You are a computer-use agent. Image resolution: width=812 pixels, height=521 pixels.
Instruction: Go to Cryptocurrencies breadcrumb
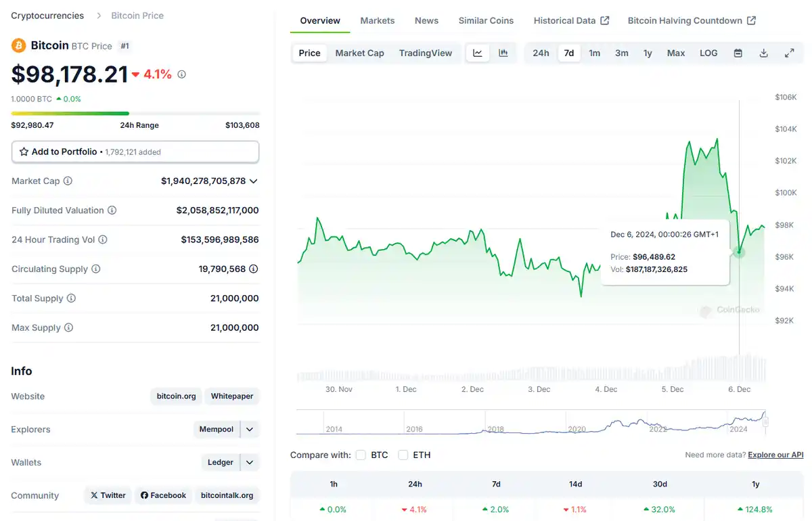pyautogui.click(x=47, y=15)
